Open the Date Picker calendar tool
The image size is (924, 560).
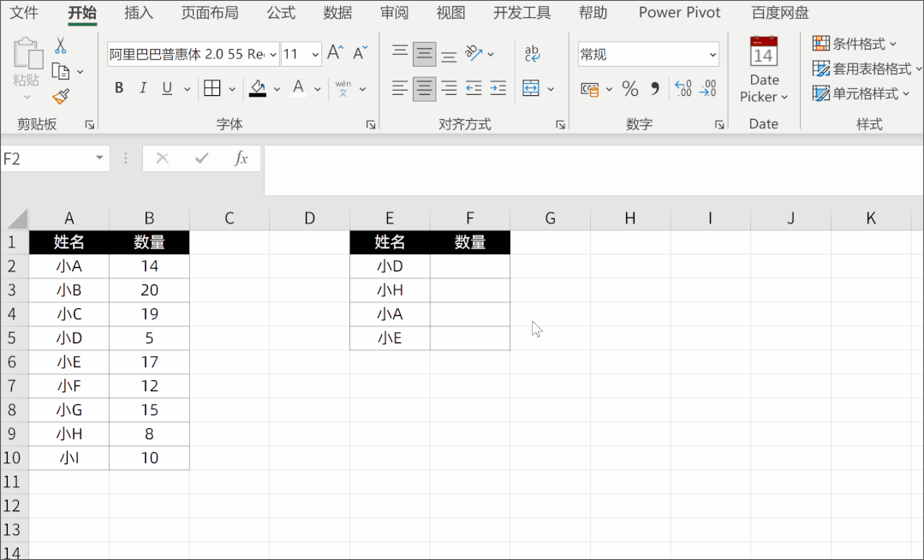(x=763, y=70)
